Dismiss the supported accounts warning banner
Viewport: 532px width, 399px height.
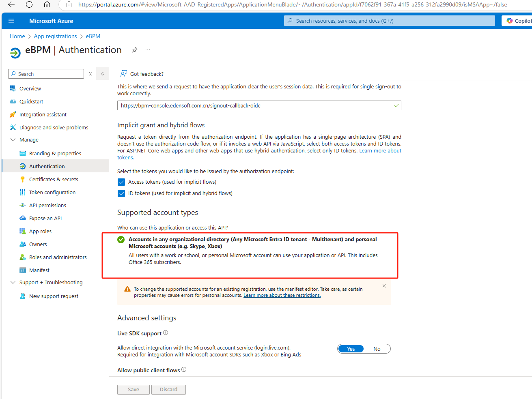coord(384,286)
